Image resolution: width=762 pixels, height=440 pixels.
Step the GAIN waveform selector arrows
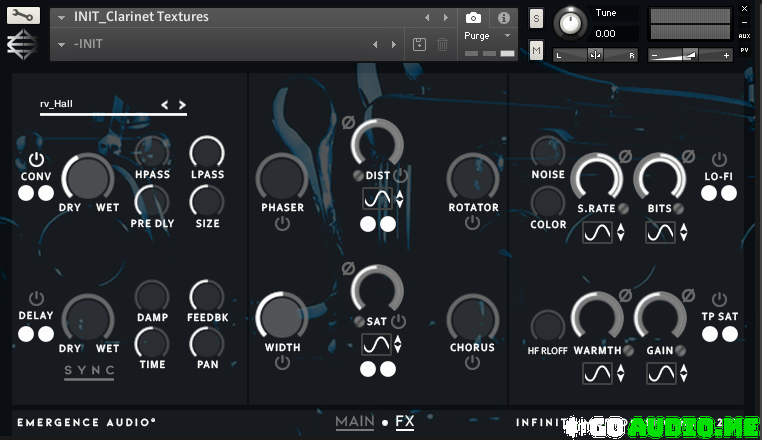684,373
